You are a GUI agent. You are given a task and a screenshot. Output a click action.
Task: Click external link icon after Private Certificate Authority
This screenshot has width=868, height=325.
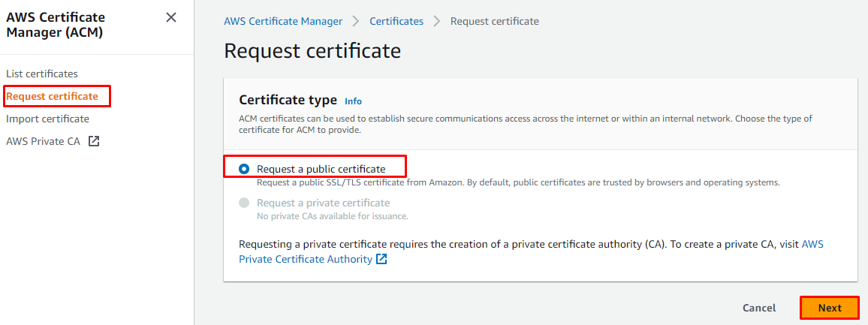pyautogui.click(x=381, y=259)
